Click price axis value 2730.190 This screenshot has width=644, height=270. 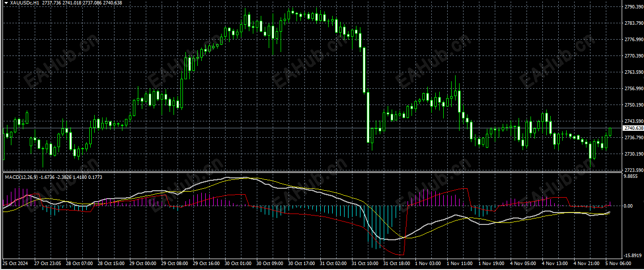634,154
